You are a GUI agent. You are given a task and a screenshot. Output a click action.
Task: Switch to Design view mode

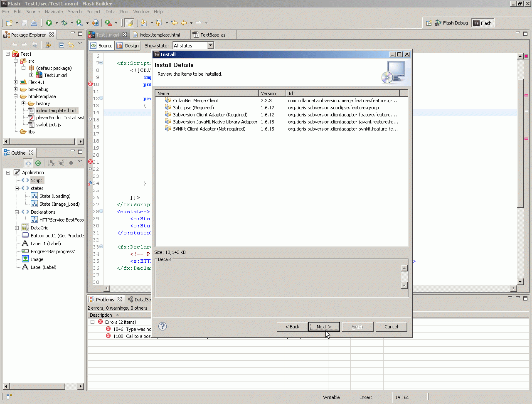point(128,46)
